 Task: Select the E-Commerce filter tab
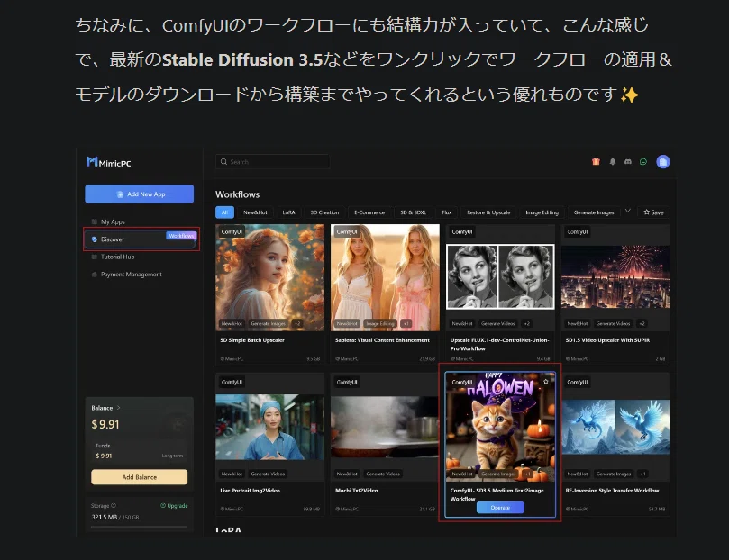tap(369, 212)
